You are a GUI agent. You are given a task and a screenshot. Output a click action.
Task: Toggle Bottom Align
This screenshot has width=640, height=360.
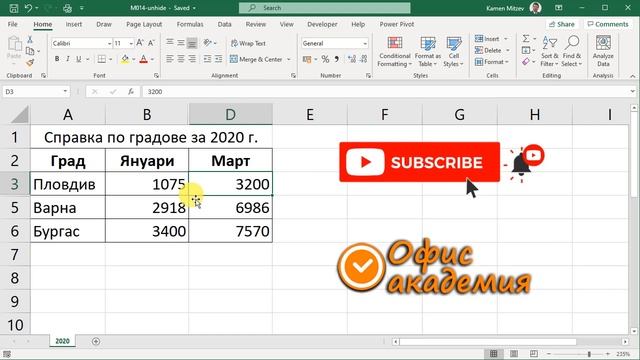pos(192,42)
